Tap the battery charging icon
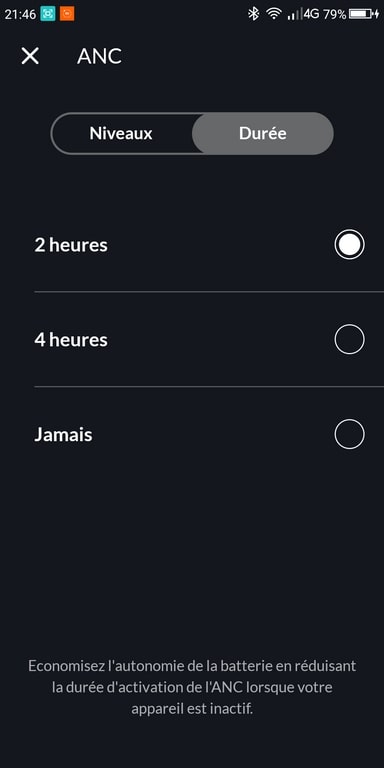This screenshot has height=768, width=384. point(364,14)
